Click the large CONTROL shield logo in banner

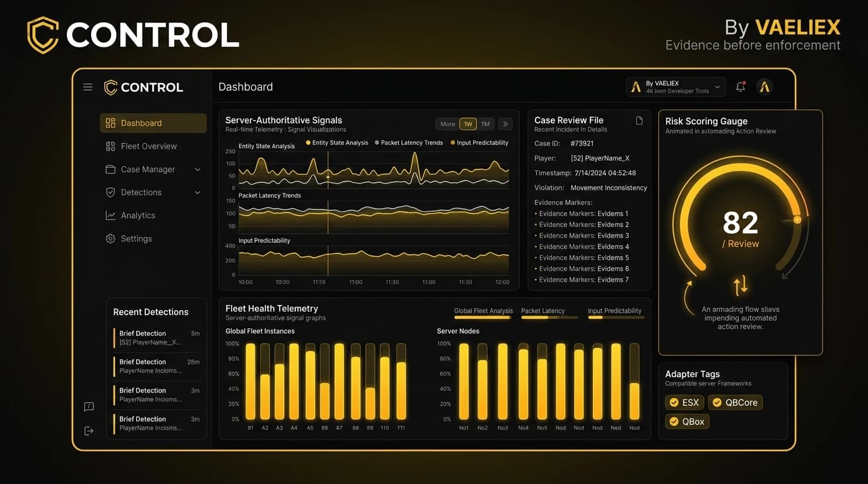43,35
